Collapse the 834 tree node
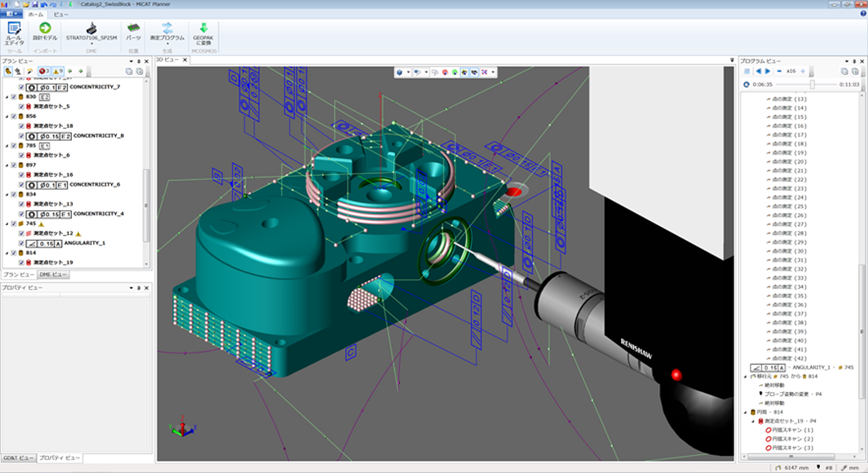Image resolution: width=868 pixels, height=473 pixels. pyautogui.click(x=7, y=194)
